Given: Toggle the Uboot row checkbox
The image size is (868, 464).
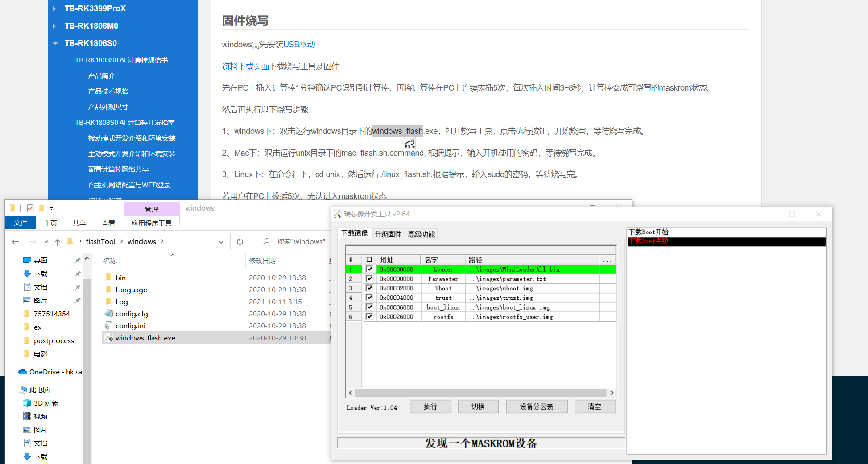Looking at the screenshot, I should [369, 288].
